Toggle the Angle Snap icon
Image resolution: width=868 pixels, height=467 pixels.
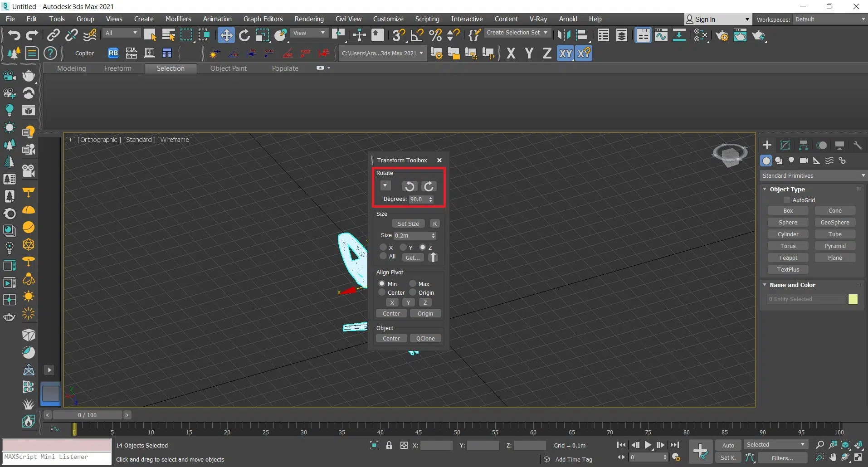click(x=417, y=35)
